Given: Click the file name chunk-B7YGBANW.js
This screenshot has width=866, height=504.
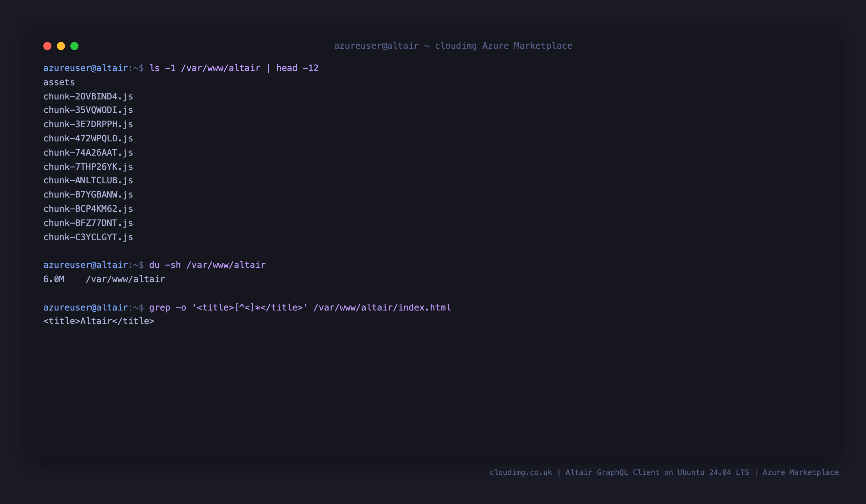Looking at the screenshot, I should click(x=88, y=195).
